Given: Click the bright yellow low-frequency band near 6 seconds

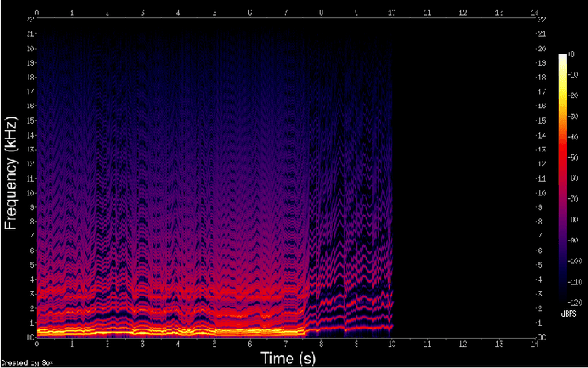Looking at the screenshot, I should tap(250, 329).
